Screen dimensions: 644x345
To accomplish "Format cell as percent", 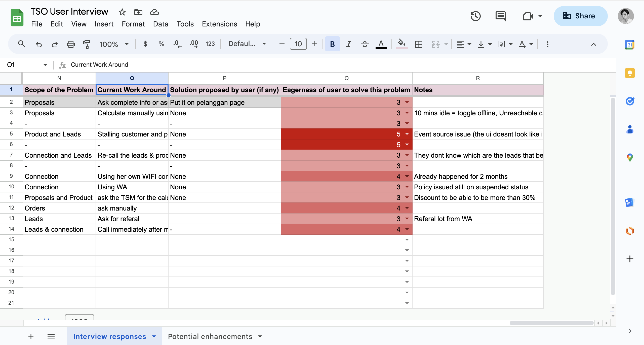I will pyautogui.click(x=161, y=44).
